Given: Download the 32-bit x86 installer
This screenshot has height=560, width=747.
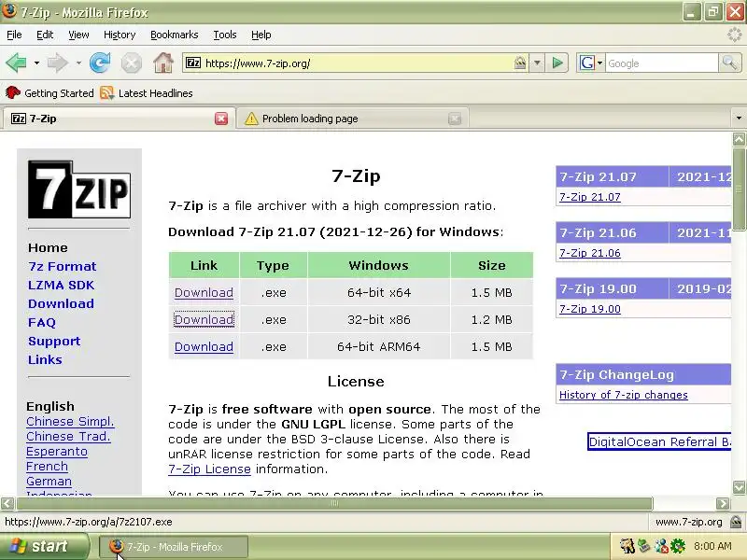Looking at the screenshot, I should (204, 319).
